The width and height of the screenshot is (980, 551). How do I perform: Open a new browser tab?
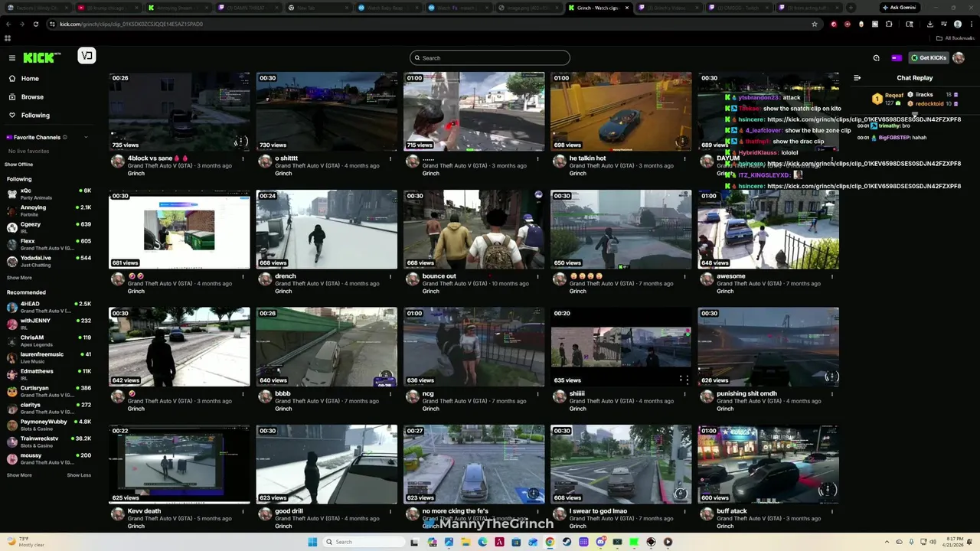[x=851, y=8]
